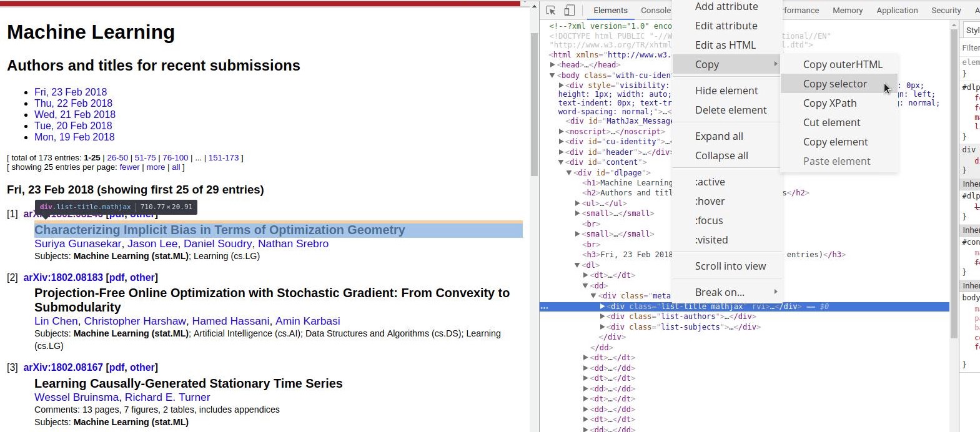The width and height of the screenshot is (980, 432).
Task: Activate the inspect element picker icon
Action: [550, 10]
